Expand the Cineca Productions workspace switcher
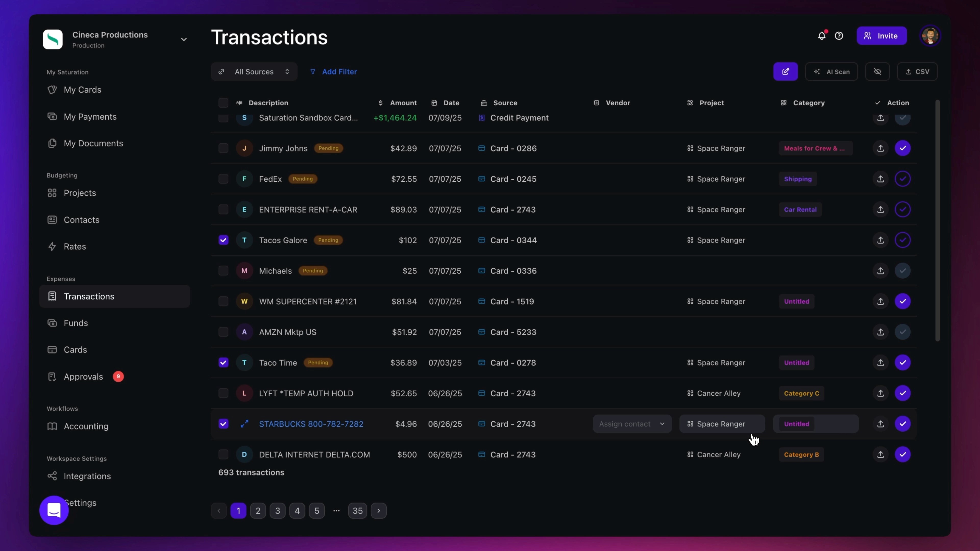This screenshot has height=551, width=980. (184, 40)
